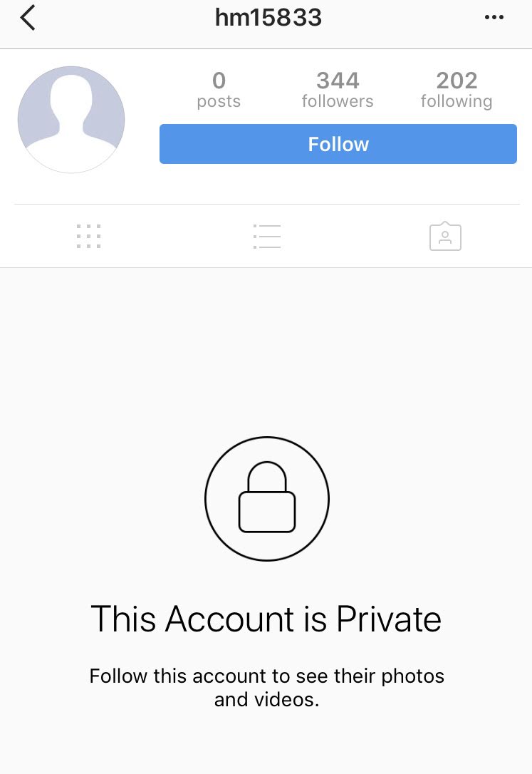
Task: Open the tagged photos icon
Action: (x=445, y=236)
